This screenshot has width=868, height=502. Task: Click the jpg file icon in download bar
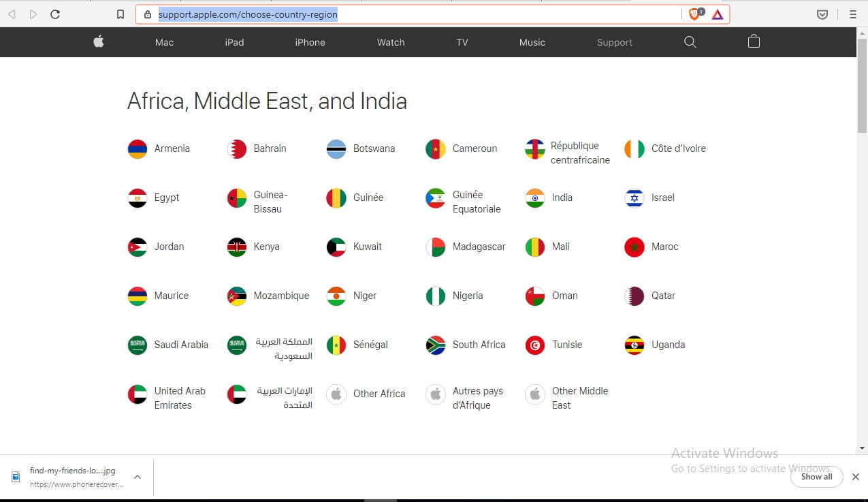pos(16,477)
